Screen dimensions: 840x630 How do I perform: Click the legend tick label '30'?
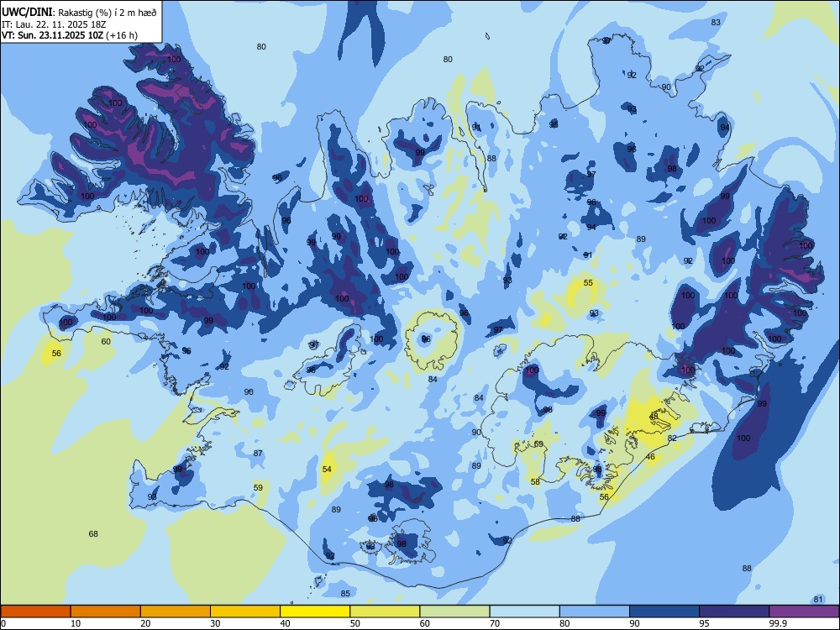215,623
